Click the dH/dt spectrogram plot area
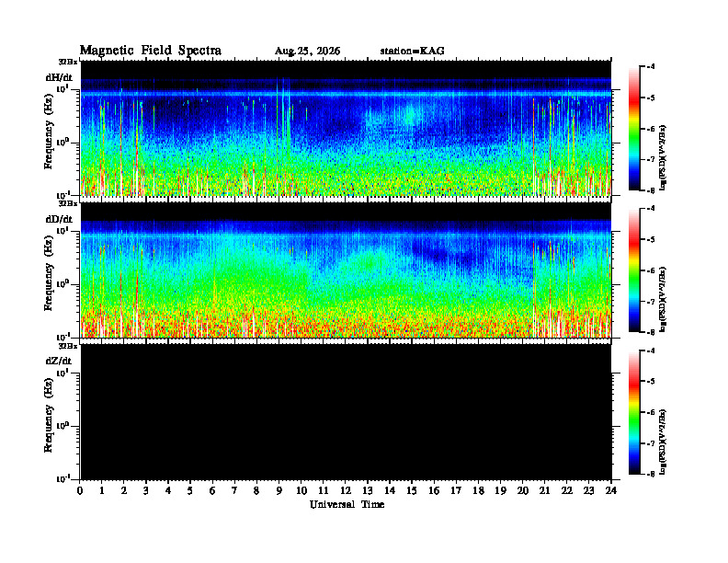 click(346, 128)
